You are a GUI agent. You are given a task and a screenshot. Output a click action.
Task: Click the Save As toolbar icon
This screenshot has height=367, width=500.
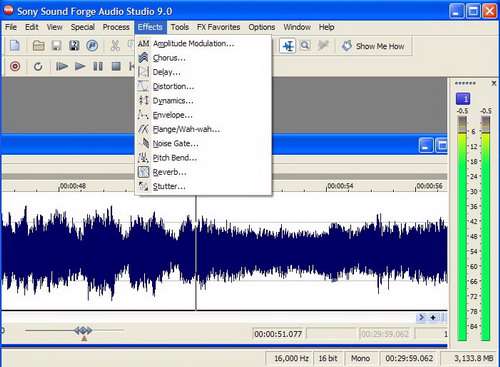coord(74,46)
